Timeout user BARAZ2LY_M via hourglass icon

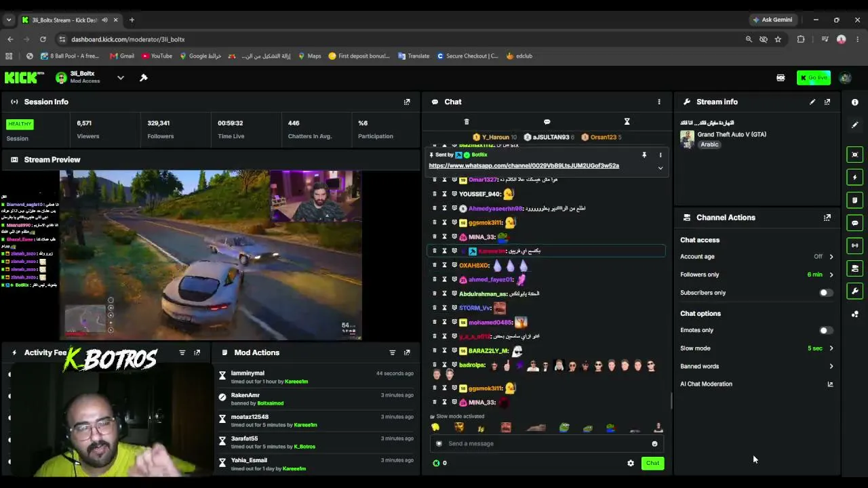[444, 350]
